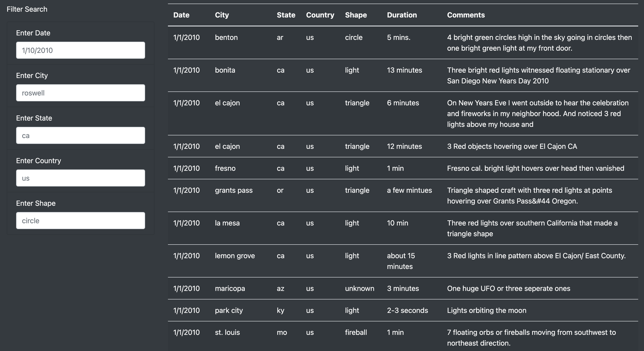Screen dimensions: 644x351
Task: Click the Enter State input containing ca
Action: point(80,135)
